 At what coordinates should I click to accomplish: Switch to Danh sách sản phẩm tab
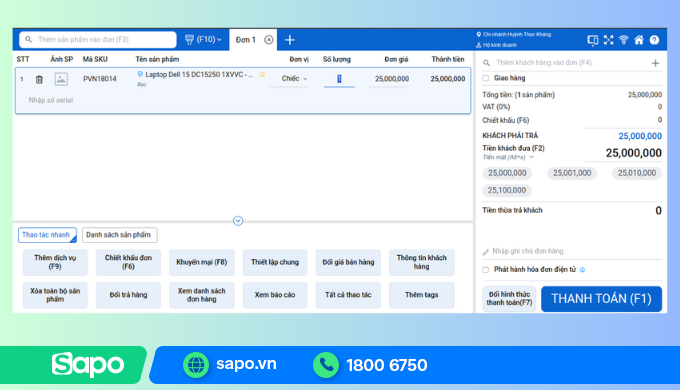click(119, 235)
